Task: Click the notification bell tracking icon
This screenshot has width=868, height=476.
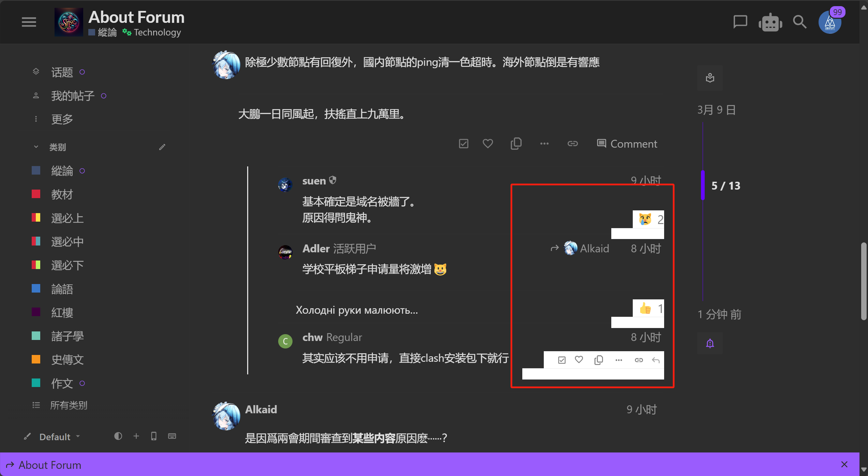Action: 710,343
